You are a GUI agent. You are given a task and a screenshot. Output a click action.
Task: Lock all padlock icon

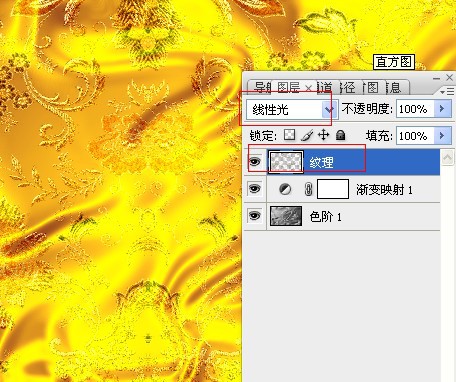click(x=340, y=135)
